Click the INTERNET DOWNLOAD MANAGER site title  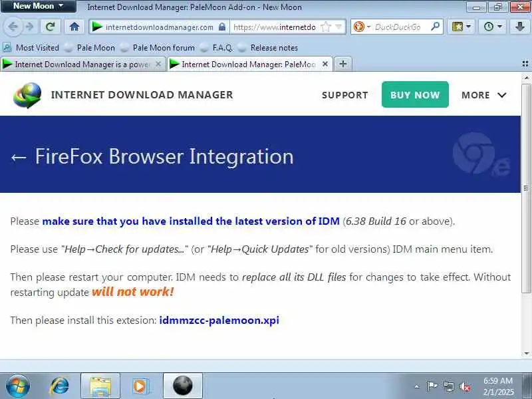coord(142,94)
